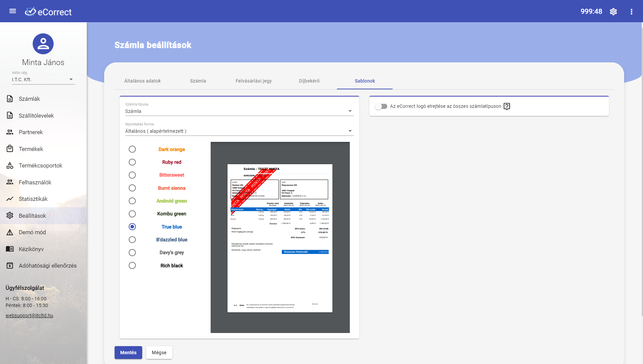Switch to the Általános adatok tab

pos(142,81)
